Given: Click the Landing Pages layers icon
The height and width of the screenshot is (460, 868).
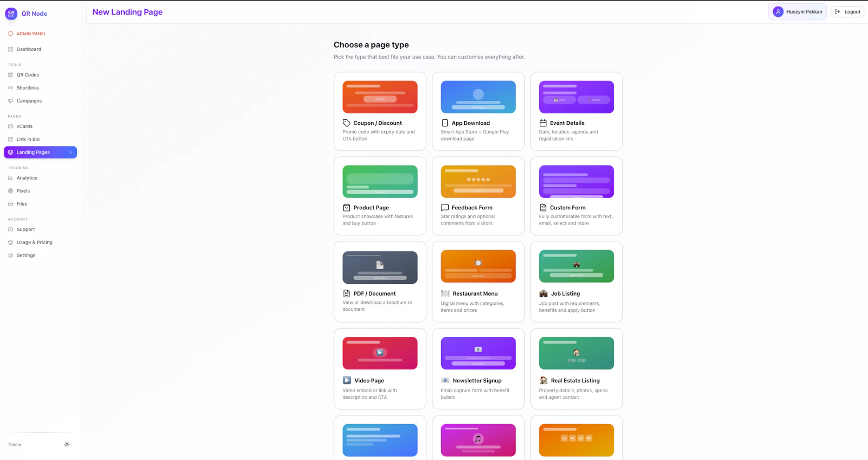Looking at the screenshot, I should (10, 152).
